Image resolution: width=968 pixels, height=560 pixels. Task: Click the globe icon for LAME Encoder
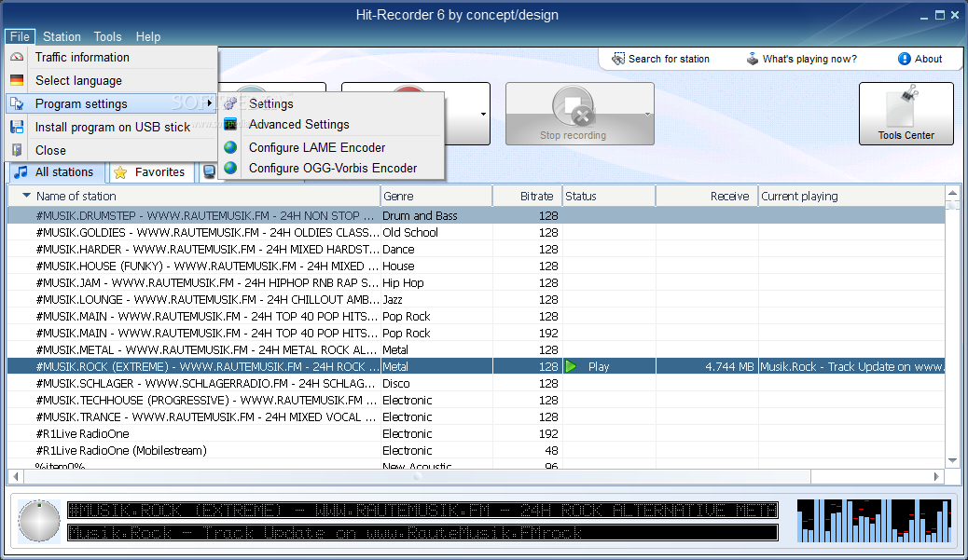coord(230,147)
